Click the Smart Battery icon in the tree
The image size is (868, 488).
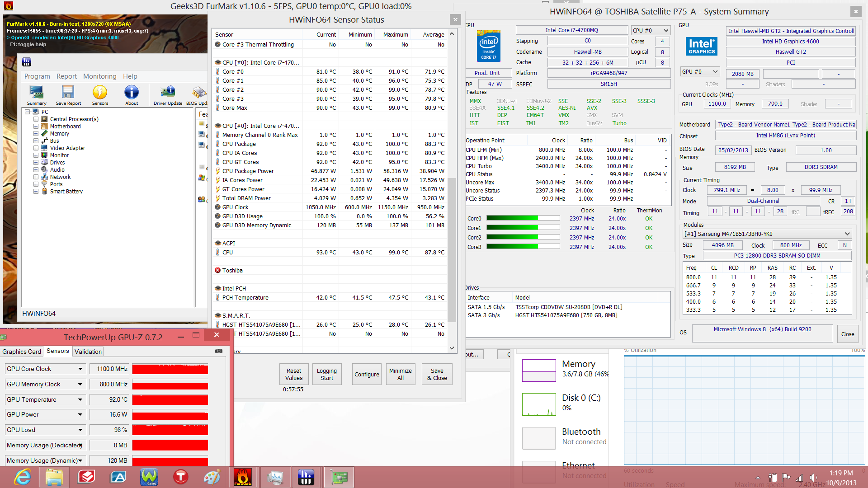45,192
